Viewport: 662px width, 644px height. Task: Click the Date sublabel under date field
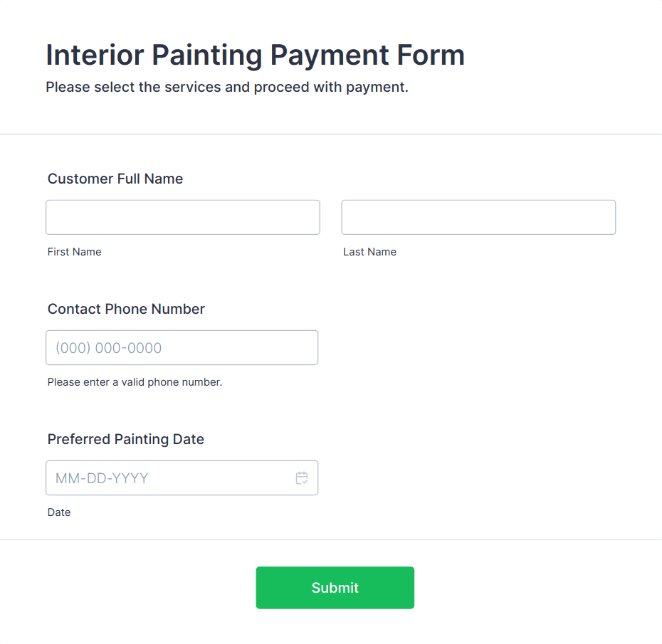(x=59, y=512)
